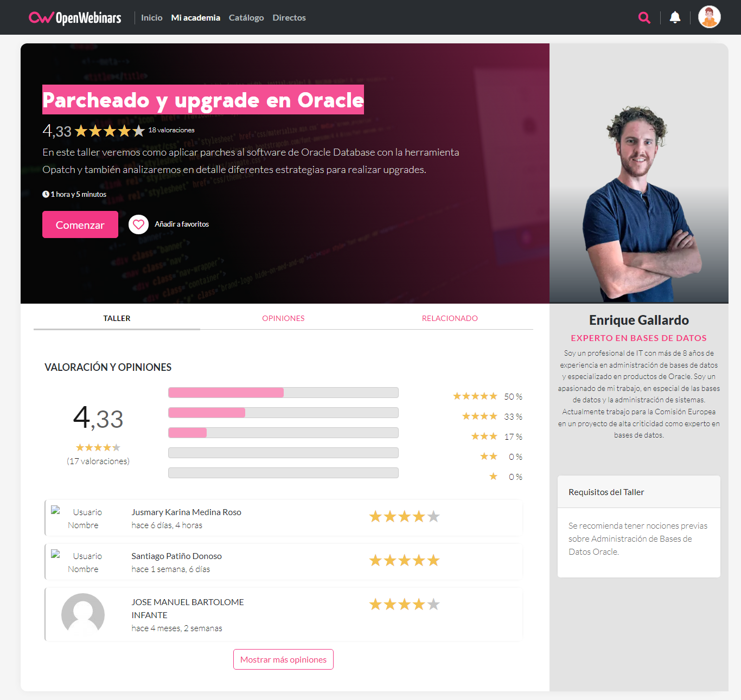Click the five-star 50% rating bar
741x700 pixels.
(x=283, y=393)
